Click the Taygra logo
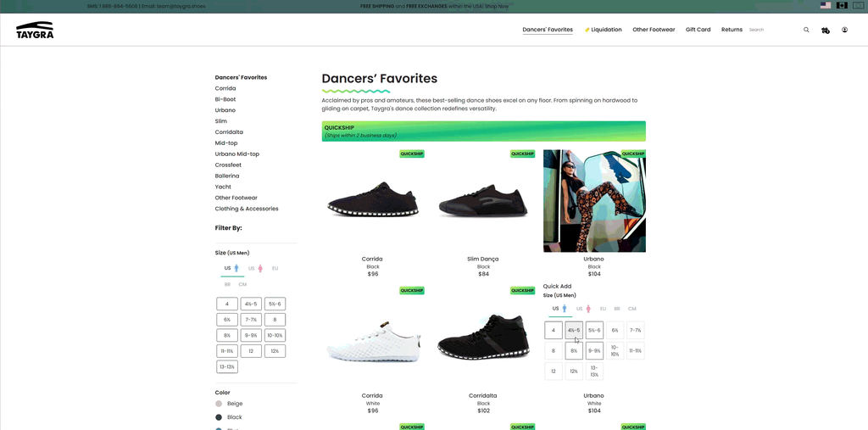 (x=35, y=30)
